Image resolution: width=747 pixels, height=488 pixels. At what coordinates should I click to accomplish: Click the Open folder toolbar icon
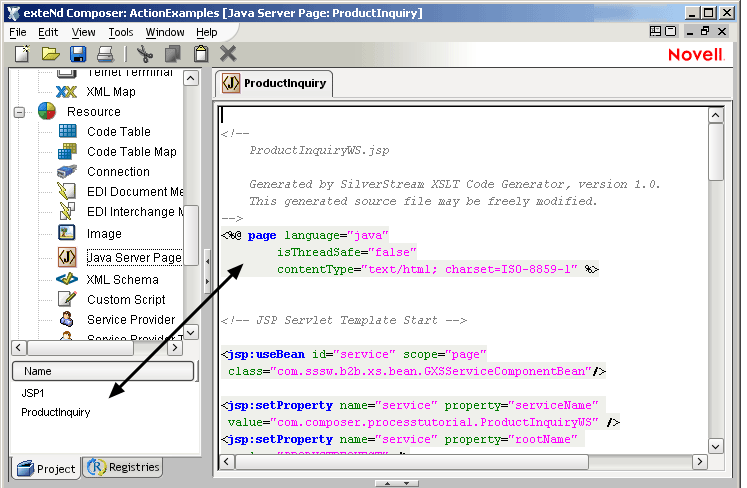pos(50,54)
